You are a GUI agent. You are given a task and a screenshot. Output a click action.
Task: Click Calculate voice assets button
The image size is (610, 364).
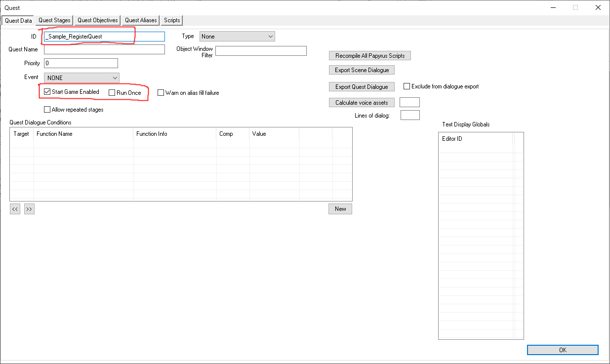coord(362,103)
